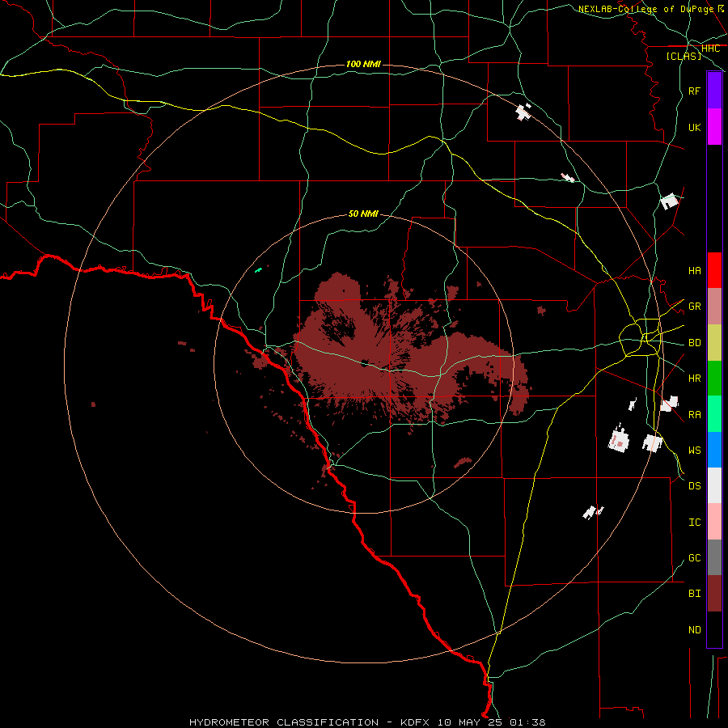Image resolution: width=728 pixels, height=728 pixels.
Task: Click the [CLAS] label
Action: click(684, 56)
